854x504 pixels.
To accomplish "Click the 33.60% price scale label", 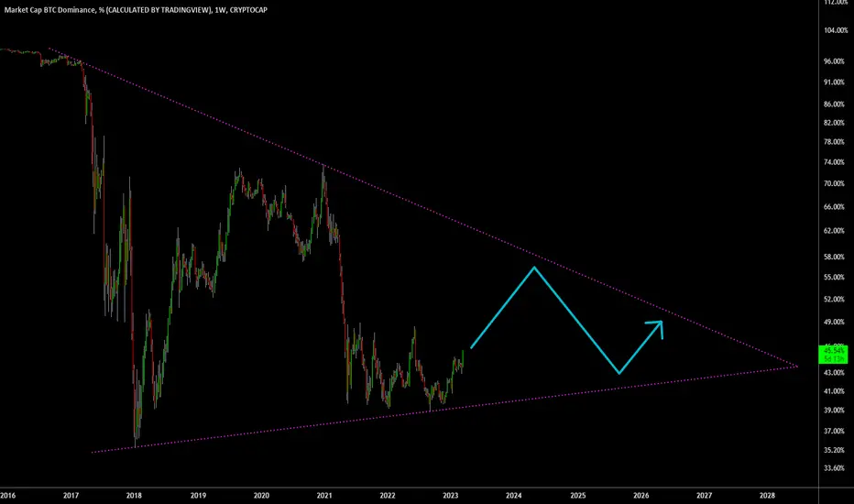I will pos(835,468).
